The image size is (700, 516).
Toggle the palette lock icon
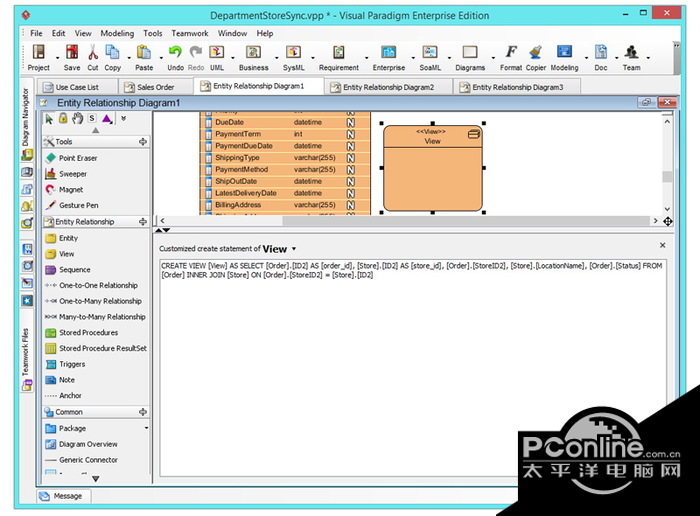pyautogui.click(x=63, y=118)
